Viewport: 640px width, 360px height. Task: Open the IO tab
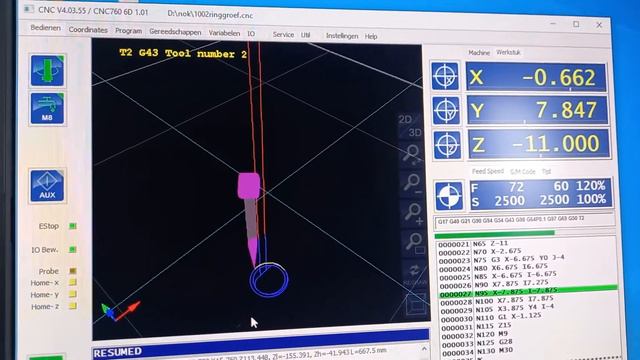click(251, 34)
